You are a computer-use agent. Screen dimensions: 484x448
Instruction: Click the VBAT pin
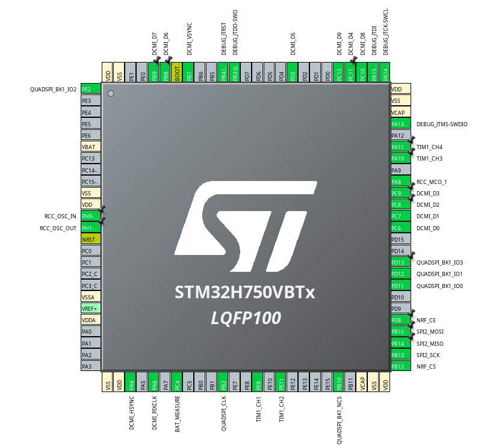90,147
